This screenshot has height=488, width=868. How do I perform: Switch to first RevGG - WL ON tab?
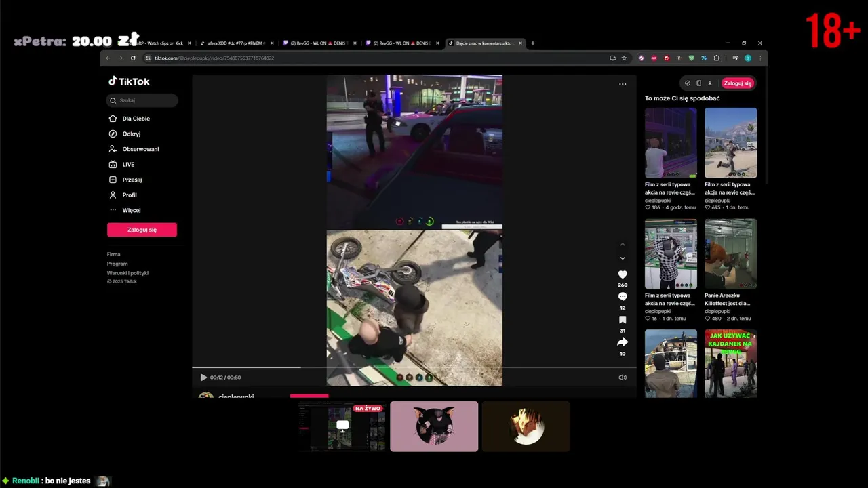pos(319,43)
